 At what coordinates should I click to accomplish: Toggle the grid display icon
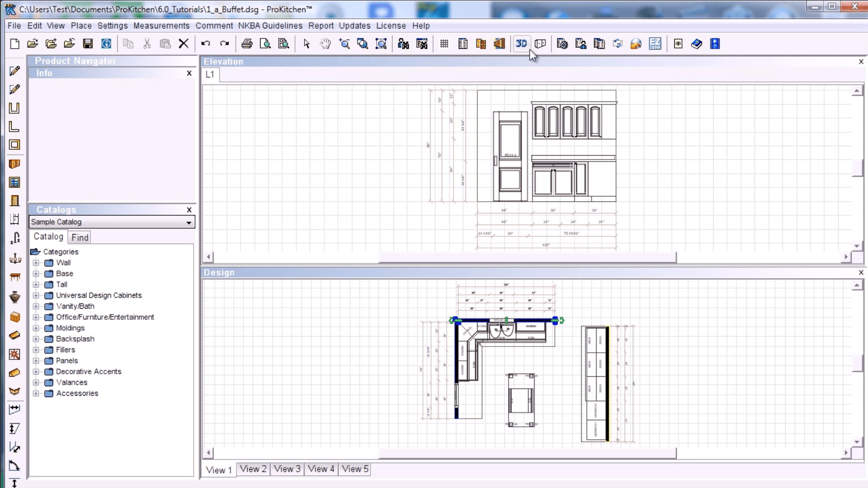(443, 44)
